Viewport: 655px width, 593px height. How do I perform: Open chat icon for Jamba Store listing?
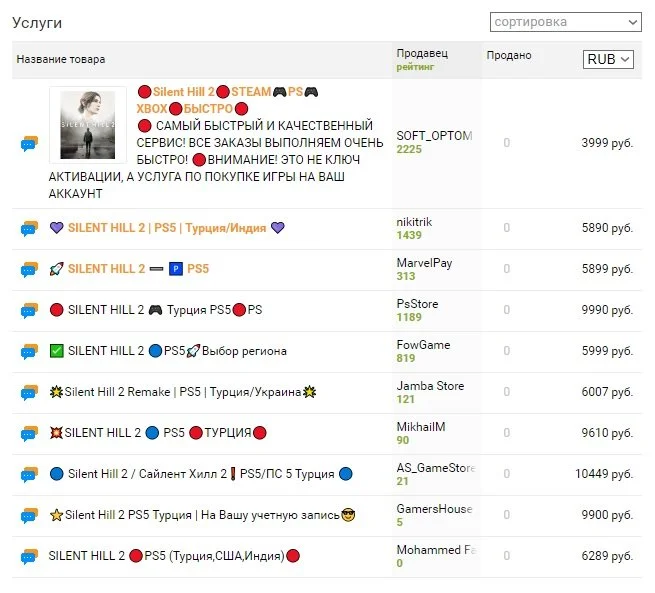pos(29,392)
